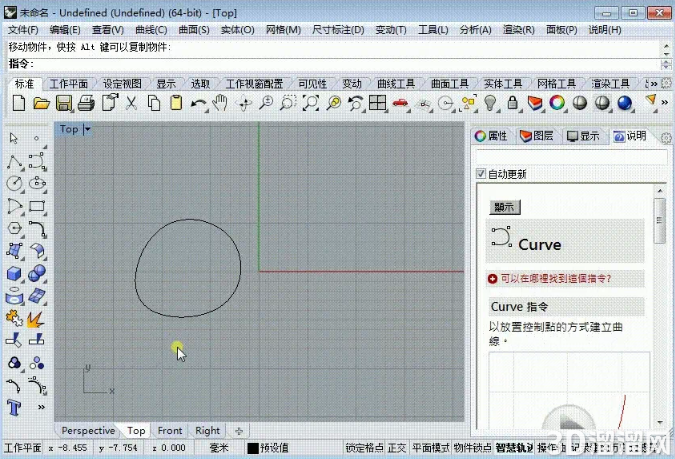The height and width of the screenshot is (459, 675).
Task: Expand the toolbar tabs overflow chevron
Action: tap(653, 84)
